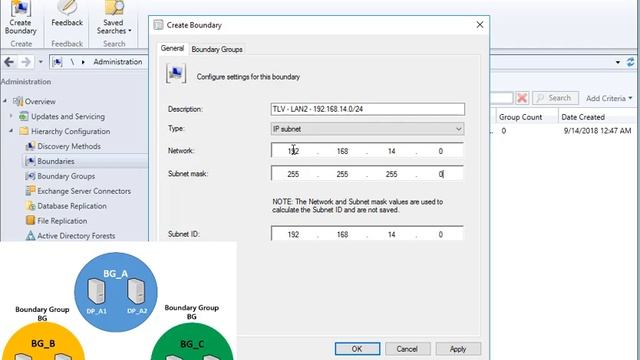Open the Saved Searches dropdown
The image size is (640, 360).
114,18
